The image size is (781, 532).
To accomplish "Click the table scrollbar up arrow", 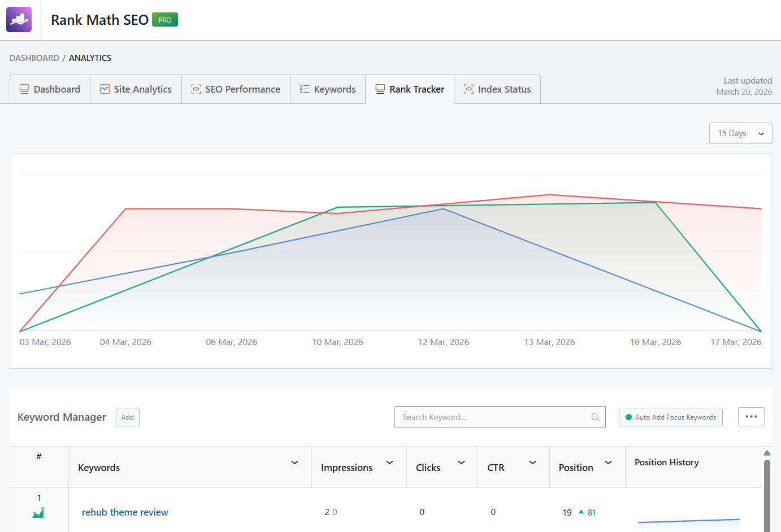I will [767, 453].
